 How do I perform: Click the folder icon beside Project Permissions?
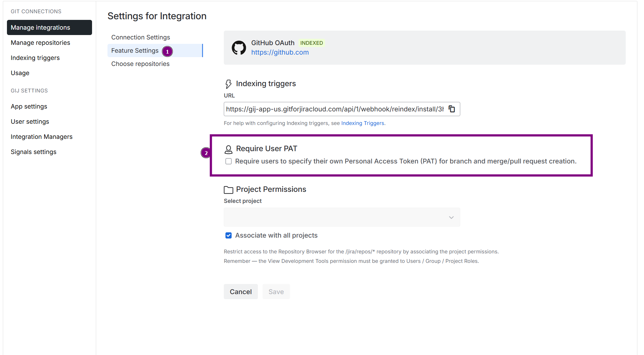(228, 190)
